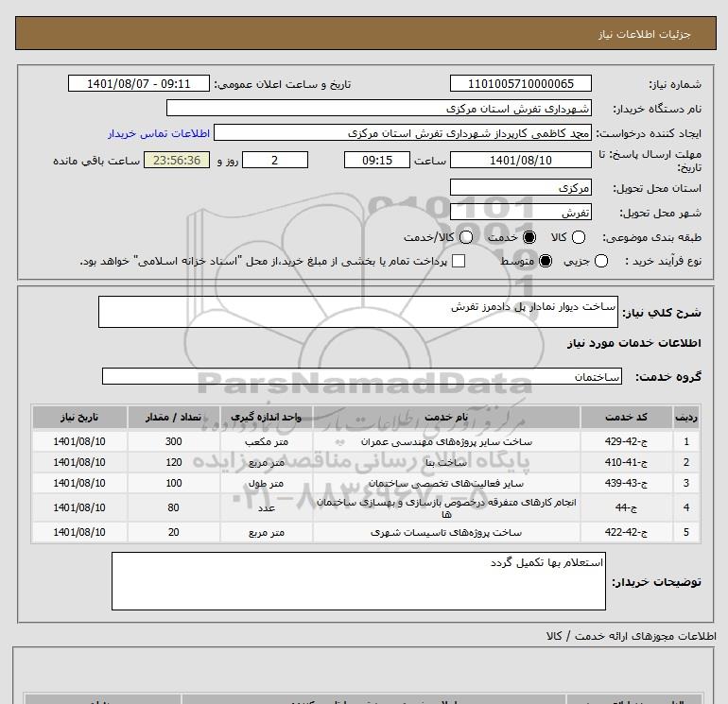Click the buyer notes box استعلام بها تکمیل گردد
The image size is (728, 704).
[x=358, y=581]
